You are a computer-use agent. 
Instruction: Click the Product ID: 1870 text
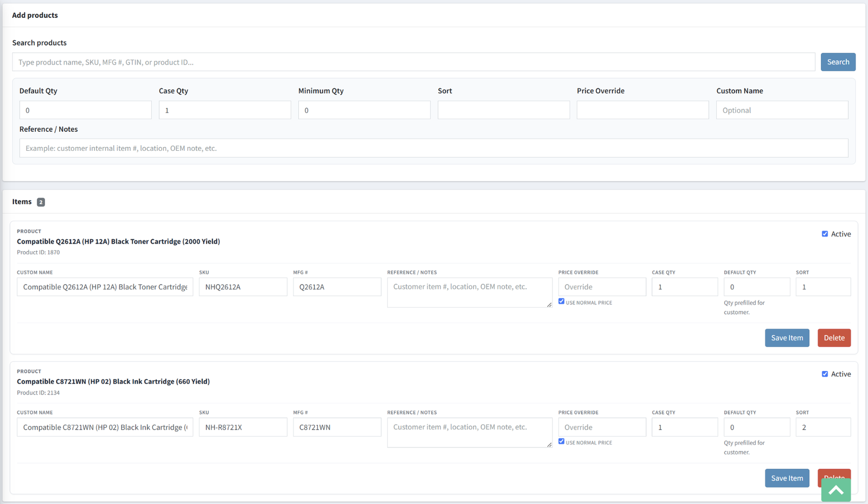[39, 252]
